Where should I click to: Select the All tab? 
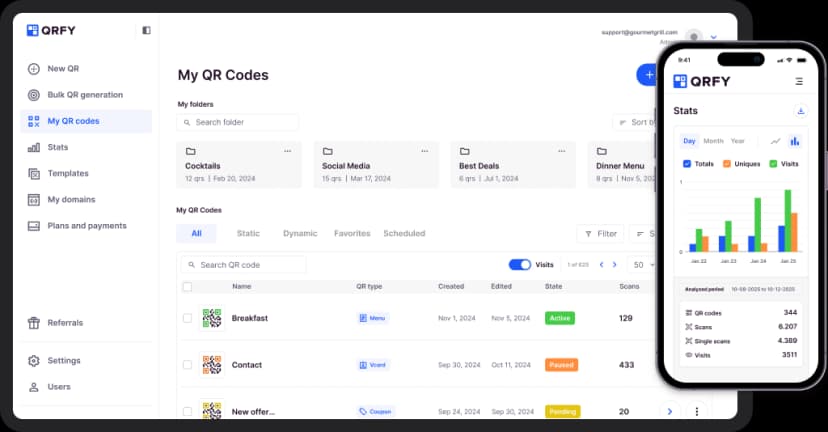pyautogui.click(x=196, y=233)
